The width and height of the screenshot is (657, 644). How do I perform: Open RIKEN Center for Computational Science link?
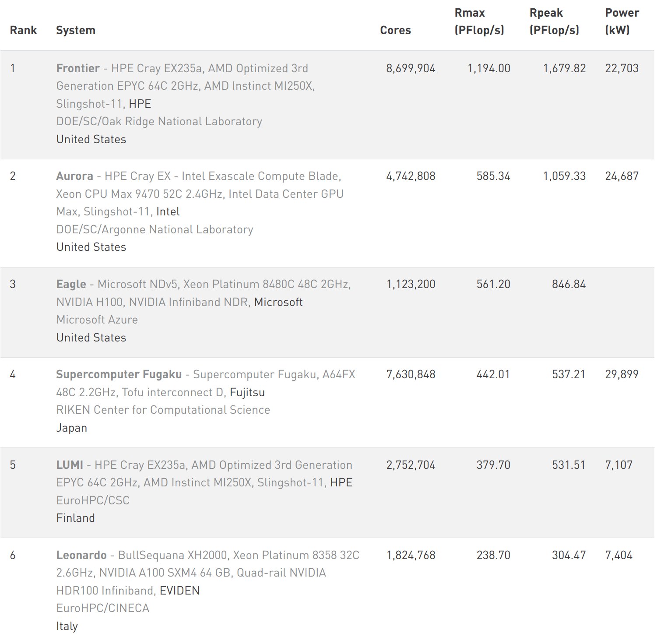[x=163, y=410]
